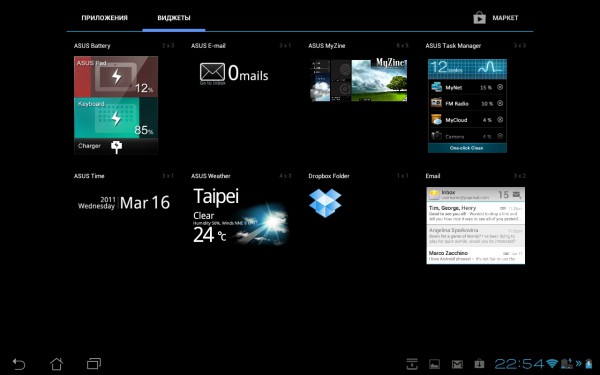Tap the battery status icon
The image size is (600, 375).
coord(589,364)
